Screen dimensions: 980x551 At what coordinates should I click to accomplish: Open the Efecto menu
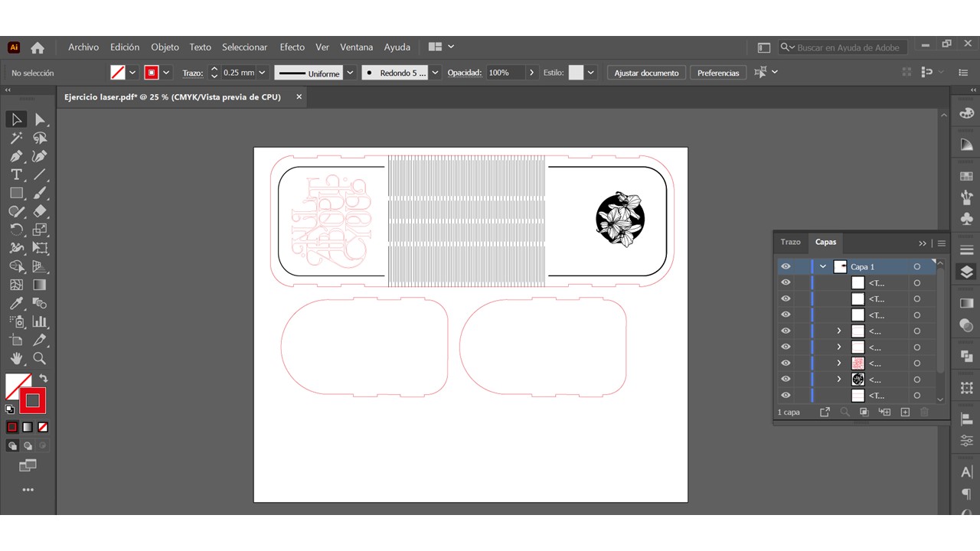[292, 47]
